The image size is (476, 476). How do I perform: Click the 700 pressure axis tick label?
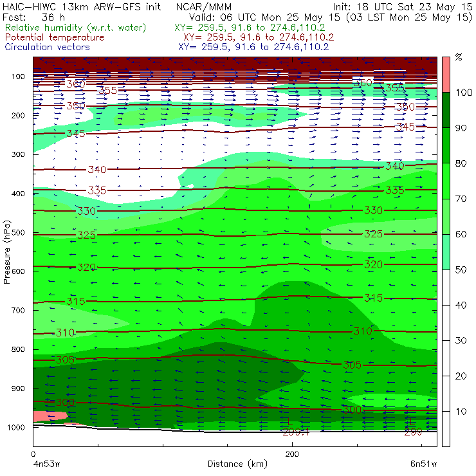[18, 311]
